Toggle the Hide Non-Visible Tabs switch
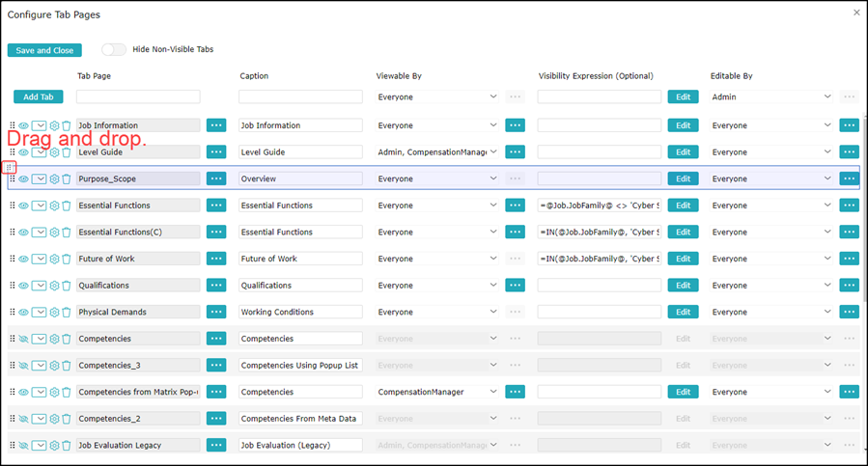Image resolution: width=868 pixels, height=466 pixels. pos(114,49)
